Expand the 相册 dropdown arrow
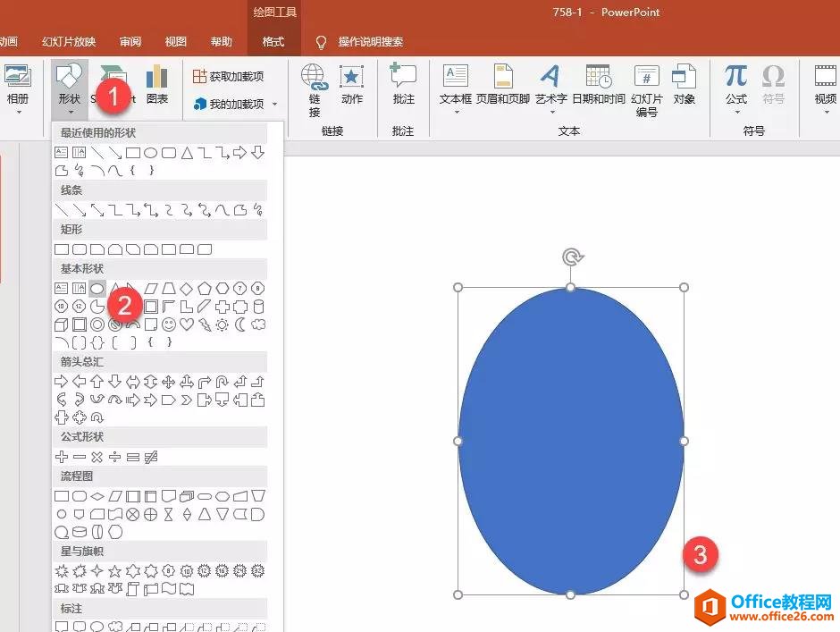 click(19, 112)
